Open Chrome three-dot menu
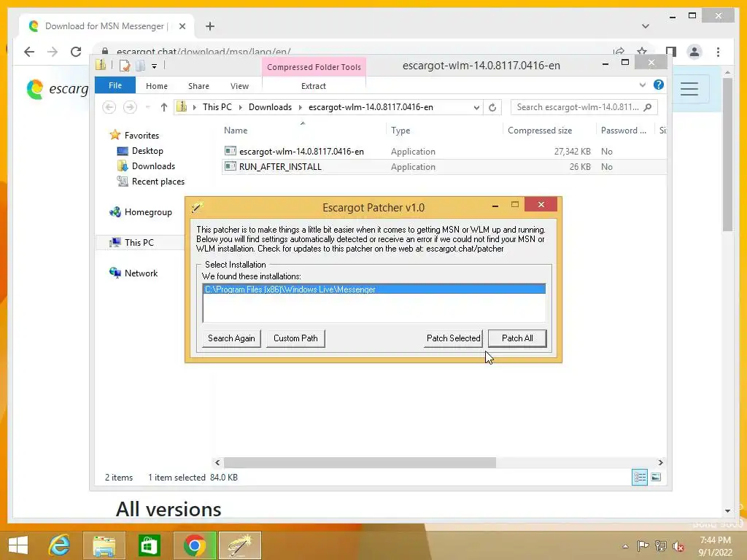747x560 pixels. click(x=718, y=52)
